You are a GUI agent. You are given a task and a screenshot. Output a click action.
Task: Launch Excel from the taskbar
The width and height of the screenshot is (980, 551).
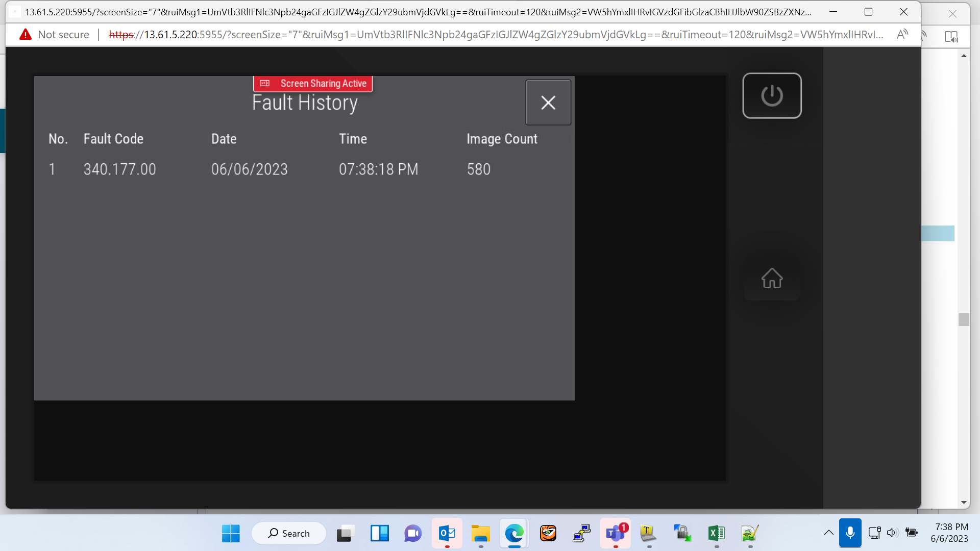pos(716,534)
